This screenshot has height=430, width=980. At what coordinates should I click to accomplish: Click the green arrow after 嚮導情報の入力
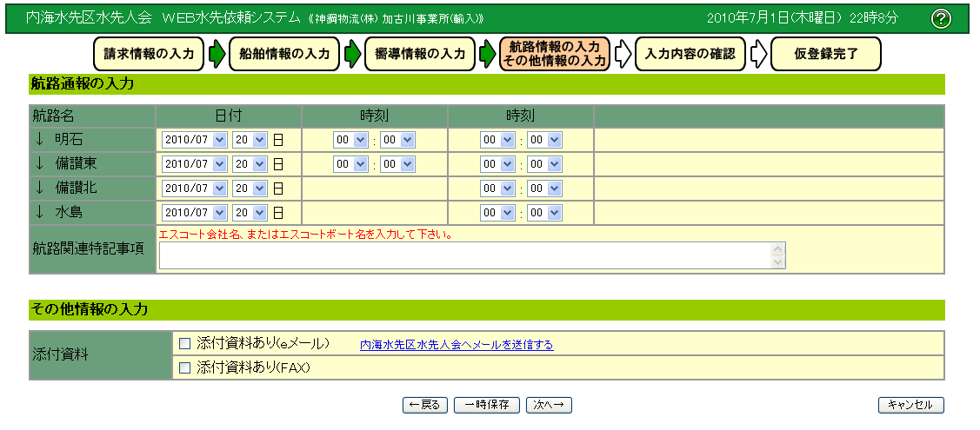pos(488,54)
